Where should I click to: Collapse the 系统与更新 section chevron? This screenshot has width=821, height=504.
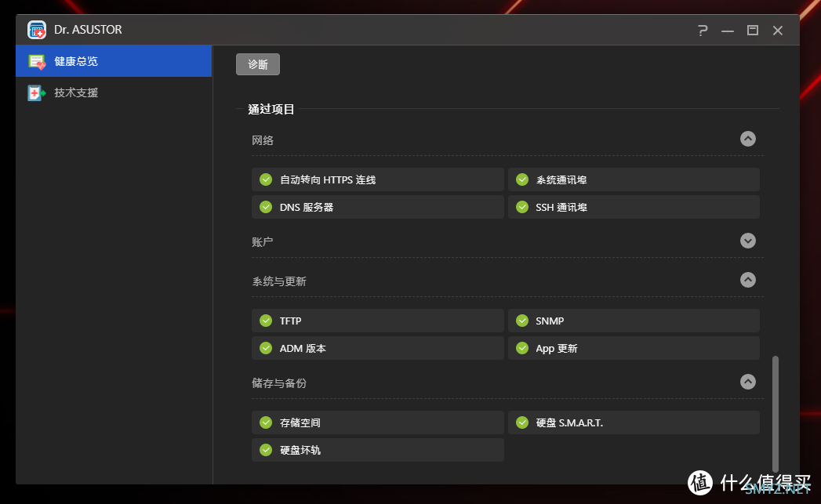(x=748, y=280)
